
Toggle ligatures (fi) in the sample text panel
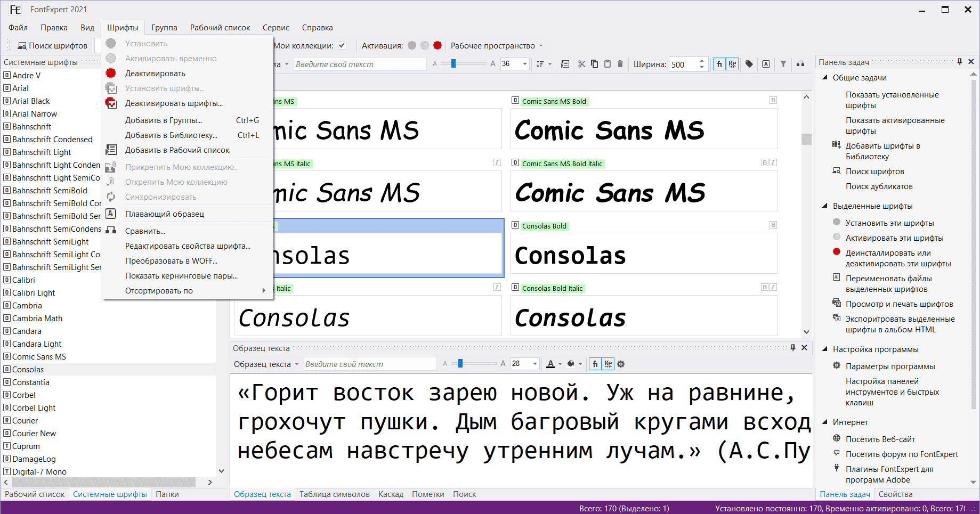pos(595,364)
